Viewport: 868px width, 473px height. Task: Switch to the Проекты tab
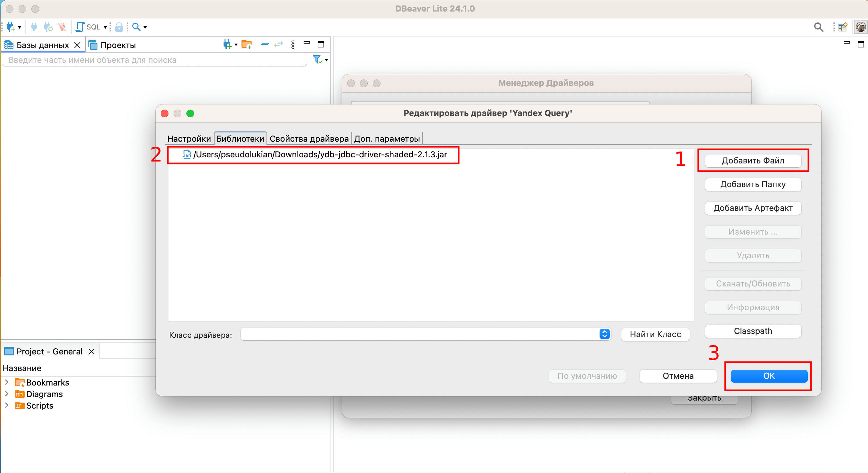pos(117,45)
